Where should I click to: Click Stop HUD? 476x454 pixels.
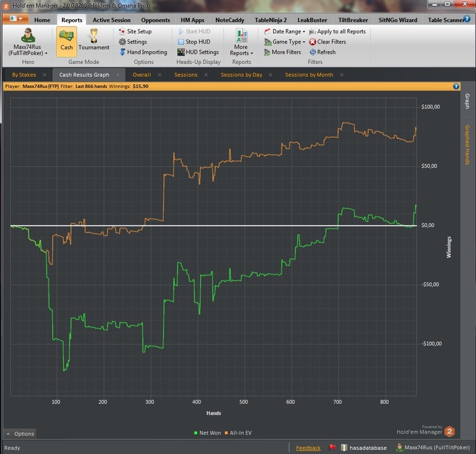(x=194, y=42)
